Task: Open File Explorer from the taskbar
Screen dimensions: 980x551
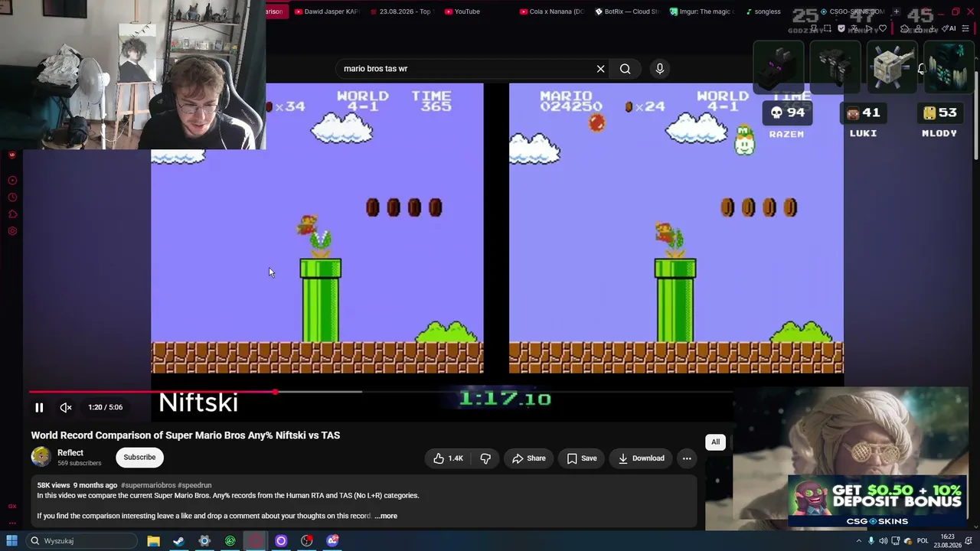Action: [x=153, y=541]
